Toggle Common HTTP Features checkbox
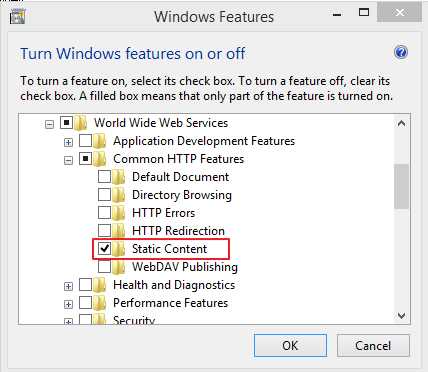Viewport: 428px width, 372px height. (85, 158)
